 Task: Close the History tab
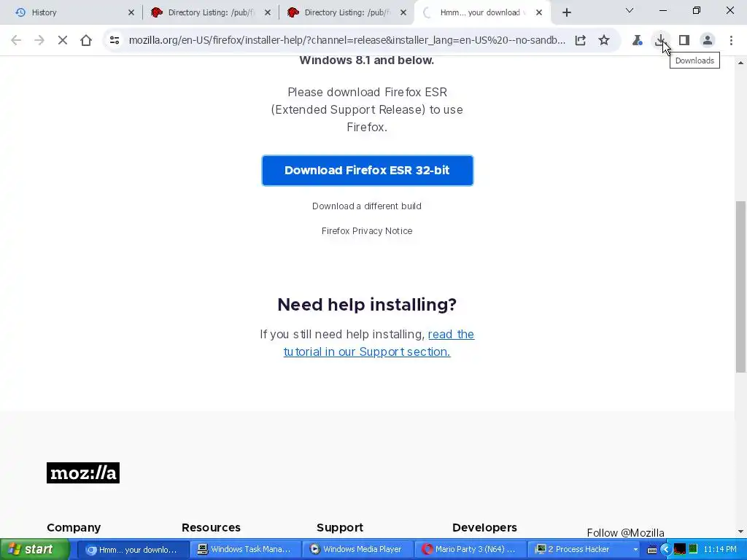pos(131,13)
